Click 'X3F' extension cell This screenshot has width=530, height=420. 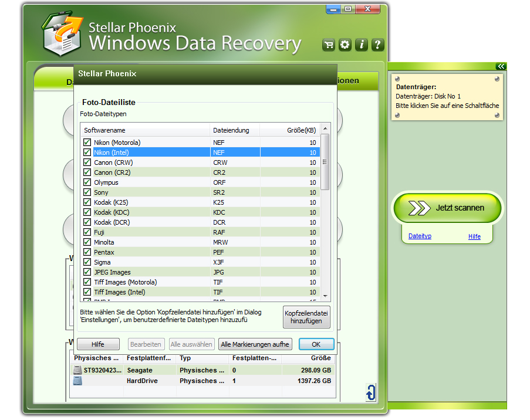(218, 262)
